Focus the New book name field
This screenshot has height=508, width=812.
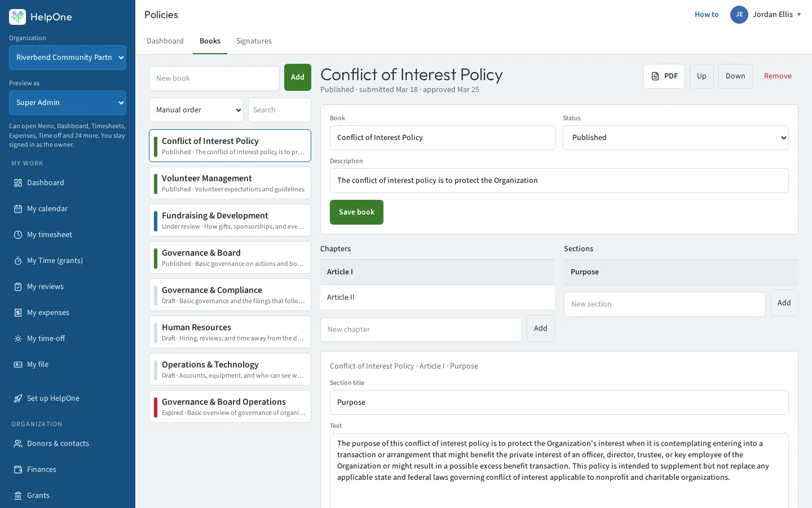tap(214, 78)
